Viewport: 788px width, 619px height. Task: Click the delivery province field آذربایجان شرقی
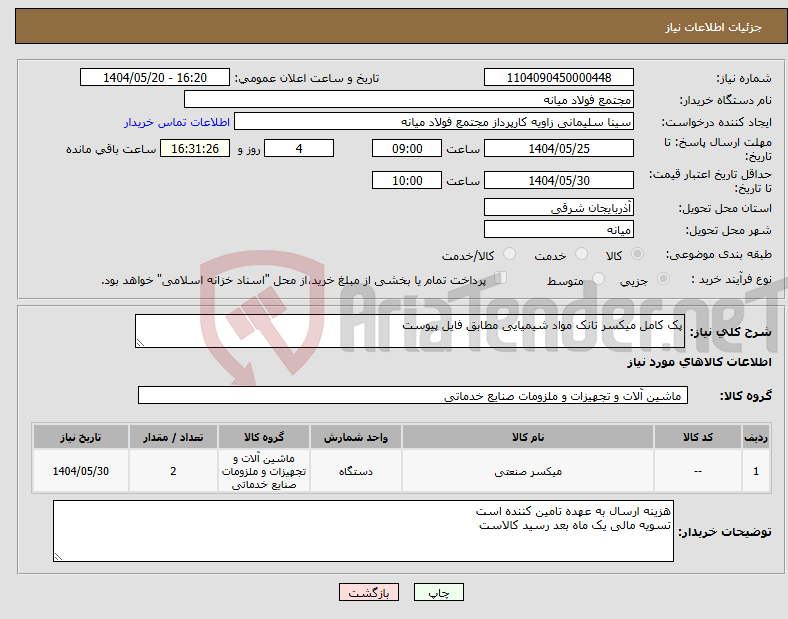click(558, 207)
